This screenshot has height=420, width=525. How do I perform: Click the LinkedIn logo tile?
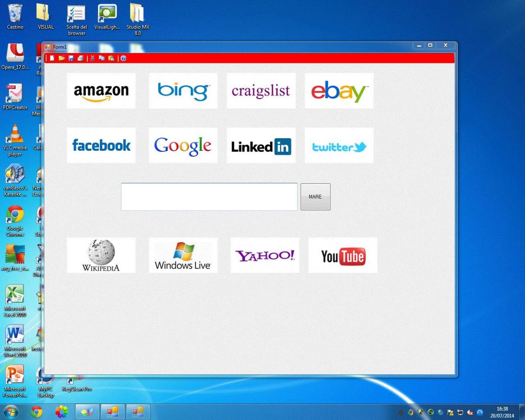pos(261,145)
